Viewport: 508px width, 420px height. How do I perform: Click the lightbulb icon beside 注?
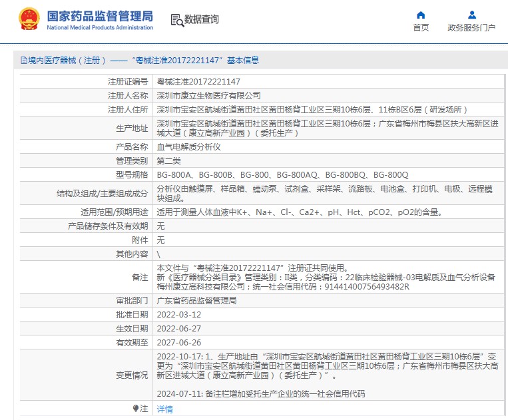[136, 409]
